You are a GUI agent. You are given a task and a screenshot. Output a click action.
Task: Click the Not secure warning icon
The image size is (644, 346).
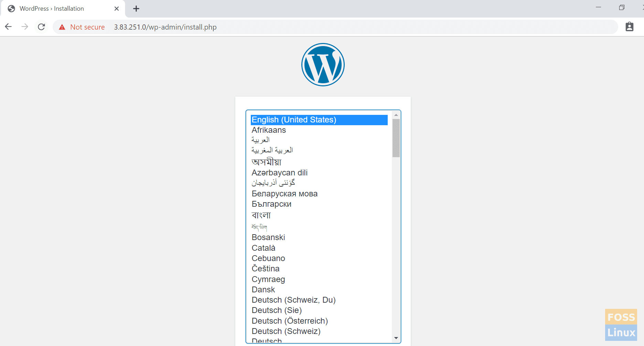62,27
